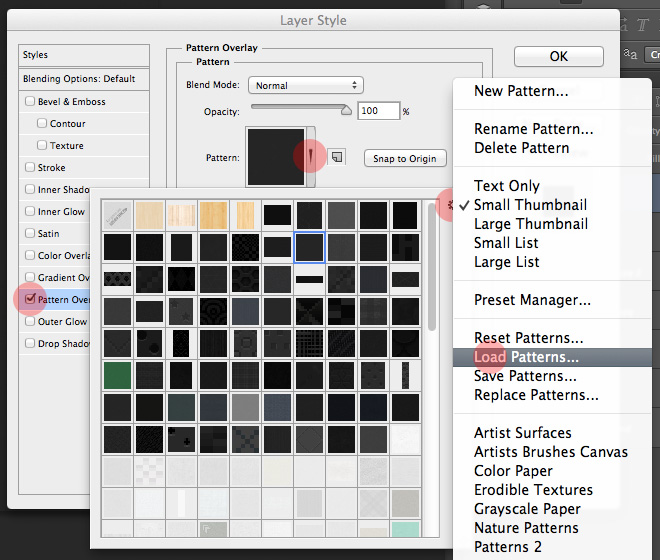660x560 pixels.
Task: Select the mint green pattern thumbnail
Action: [405, 529]
